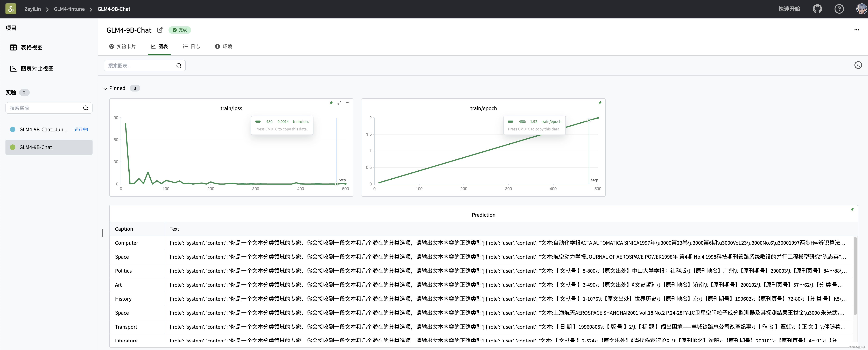Expand train/loss chart to fullscreen
Image resolution: width=868 pixels, height=350 pixels.
click(x=339, y=103)
